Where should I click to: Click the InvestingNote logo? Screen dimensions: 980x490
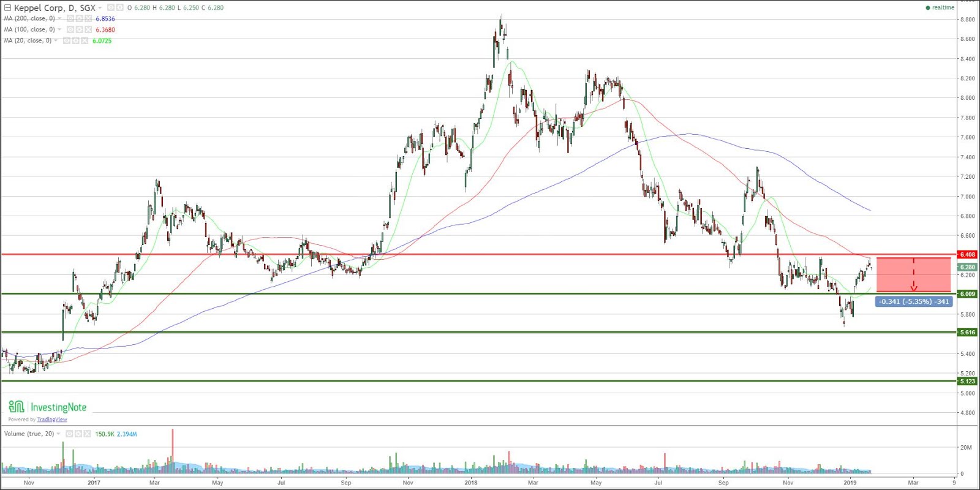coord(47,407)
